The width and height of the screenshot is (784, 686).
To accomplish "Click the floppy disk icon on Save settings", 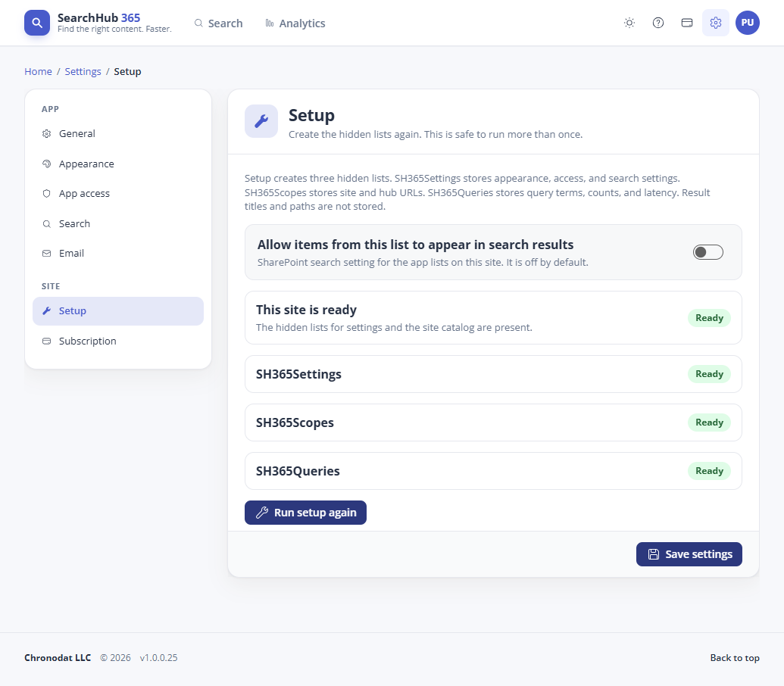I will [x=654, y=554].
